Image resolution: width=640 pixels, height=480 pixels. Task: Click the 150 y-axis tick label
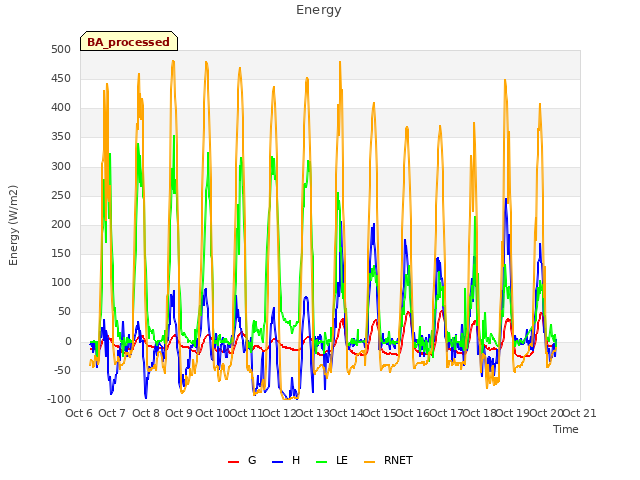pos(61,254)
